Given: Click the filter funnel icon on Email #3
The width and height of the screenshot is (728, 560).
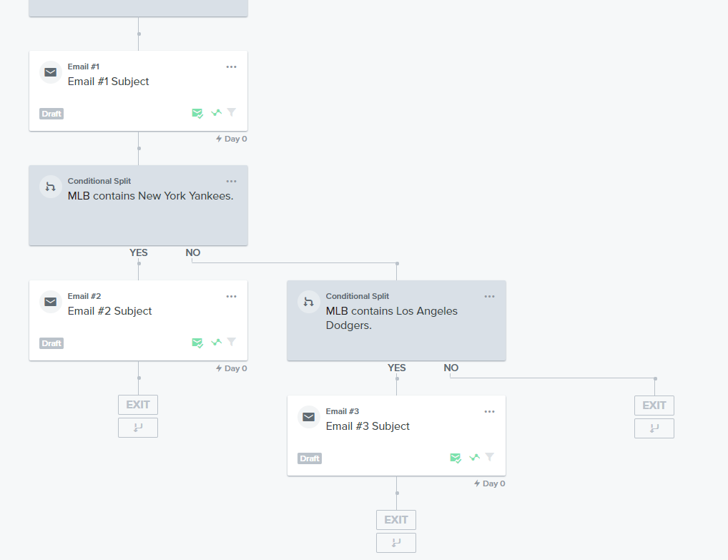Looking at the screenshot, I should pyautogui.click(x=489, y=457).
